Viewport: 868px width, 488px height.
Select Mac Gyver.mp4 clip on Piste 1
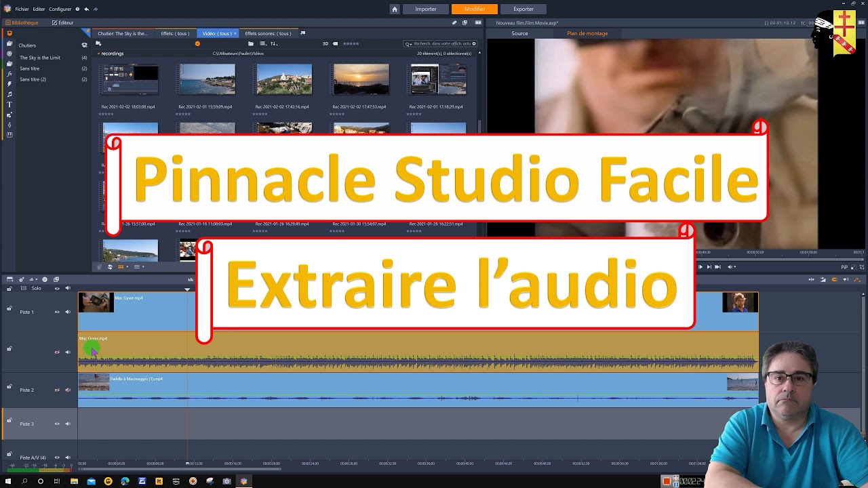(x=418, y=312)
